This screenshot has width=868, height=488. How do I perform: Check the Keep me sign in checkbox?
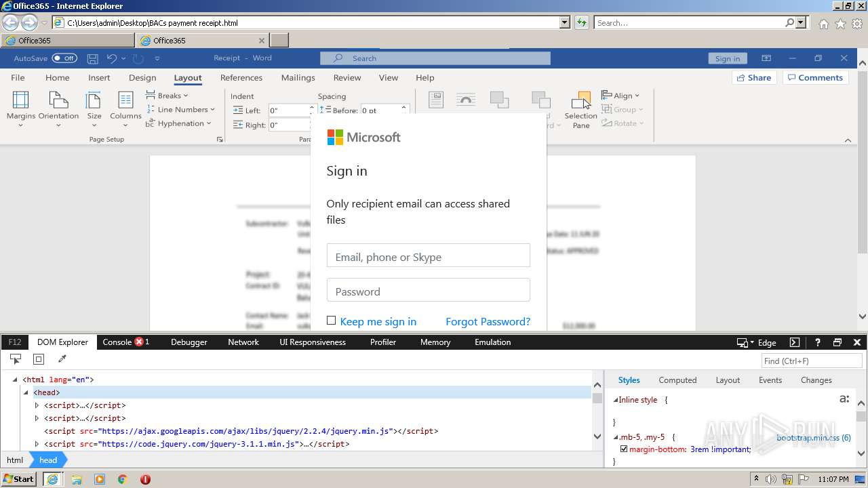click(331, 321)
